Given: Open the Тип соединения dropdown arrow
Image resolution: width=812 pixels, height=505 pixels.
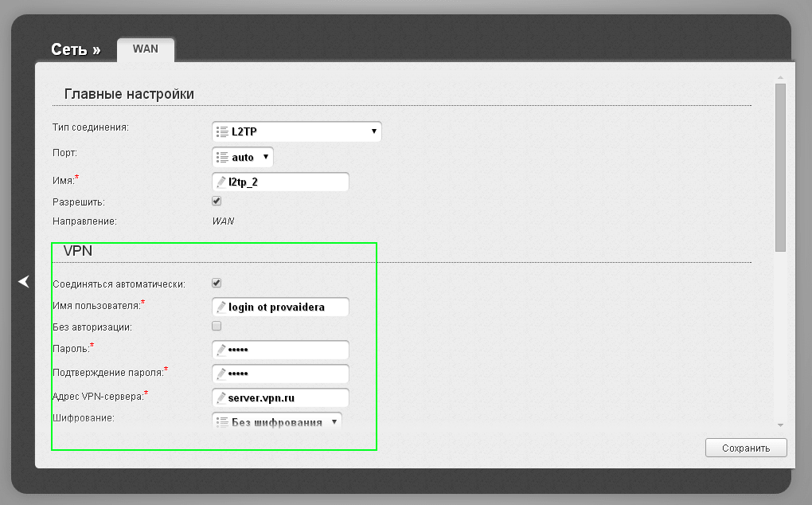Looking at the screenshot, I should coord(374,131).
